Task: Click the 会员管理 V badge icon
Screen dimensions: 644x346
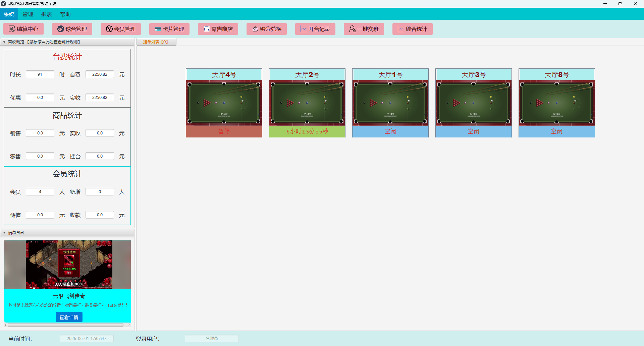Action: 109,29
